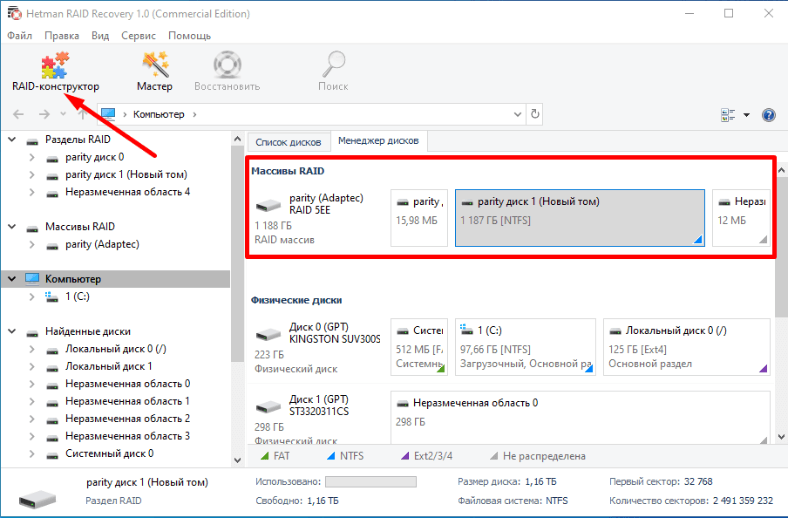Select Неразмеченная область 0 in tree

128,384
